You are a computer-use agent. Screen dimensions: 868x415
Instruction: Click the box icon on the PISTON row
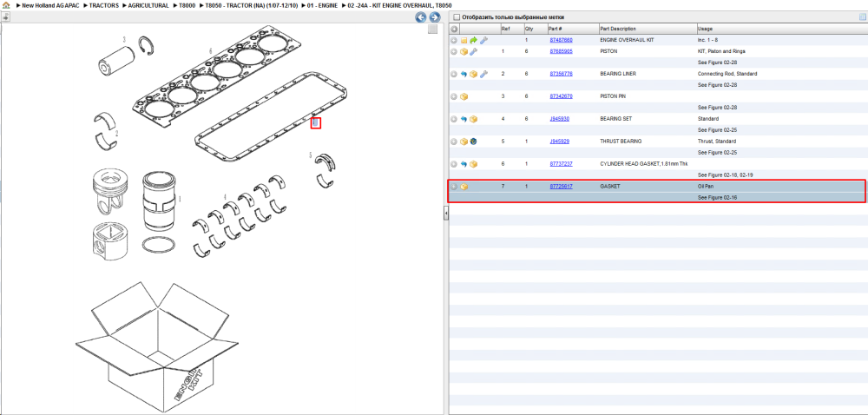464,51
